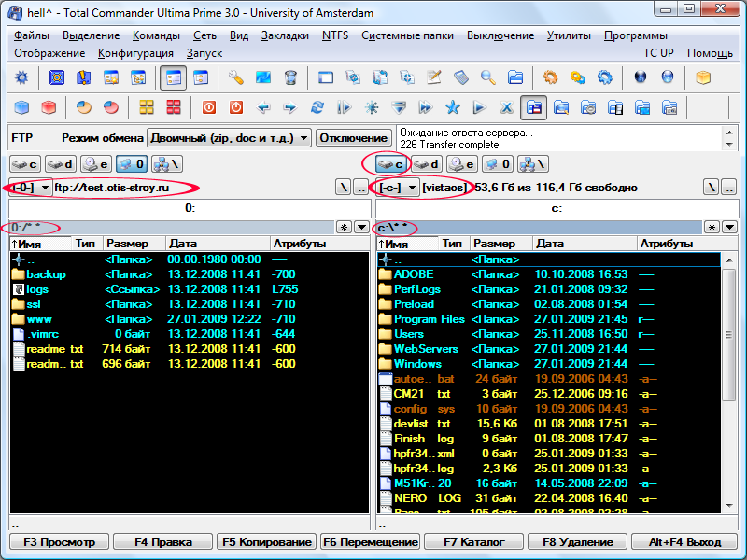
Task: Click the orange gear icon
Action: pyautogui.click(x=550, y=77)
